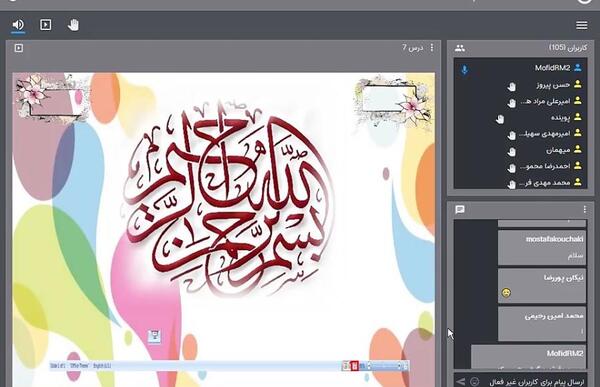Screen dimensions: 600x387
Task: Open the chat panel three-dot menu
Action: (x=585, y=209)
